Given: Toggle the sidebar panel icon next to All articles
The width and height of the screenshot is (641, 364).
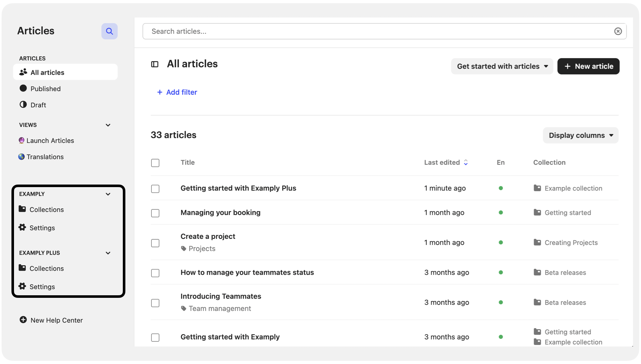Looking at the screenshot, I should coord(155,64).
